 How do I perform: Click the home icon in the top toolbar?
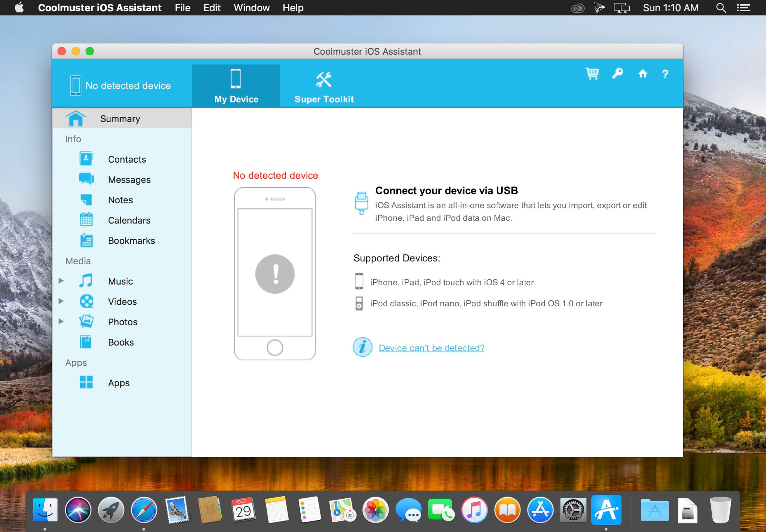click(x=643, y=74)
